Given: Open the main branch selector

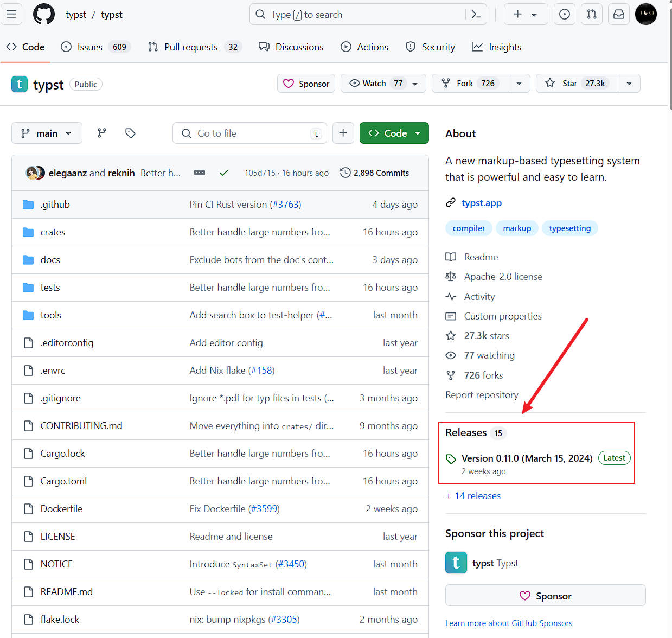Looking at the screenshot, I should [47, 133].
